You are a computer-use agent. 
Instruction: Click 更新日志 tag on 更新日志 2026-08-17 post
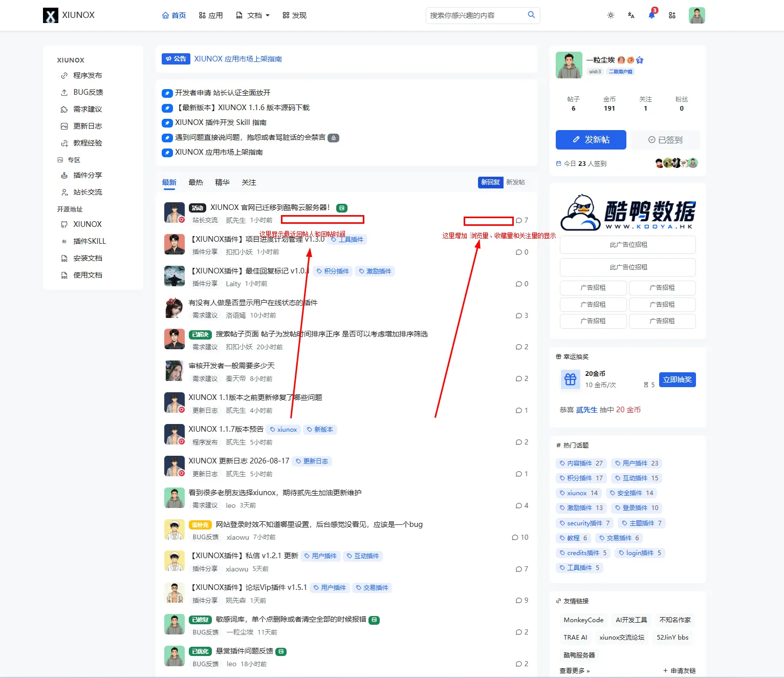[312, 461]
